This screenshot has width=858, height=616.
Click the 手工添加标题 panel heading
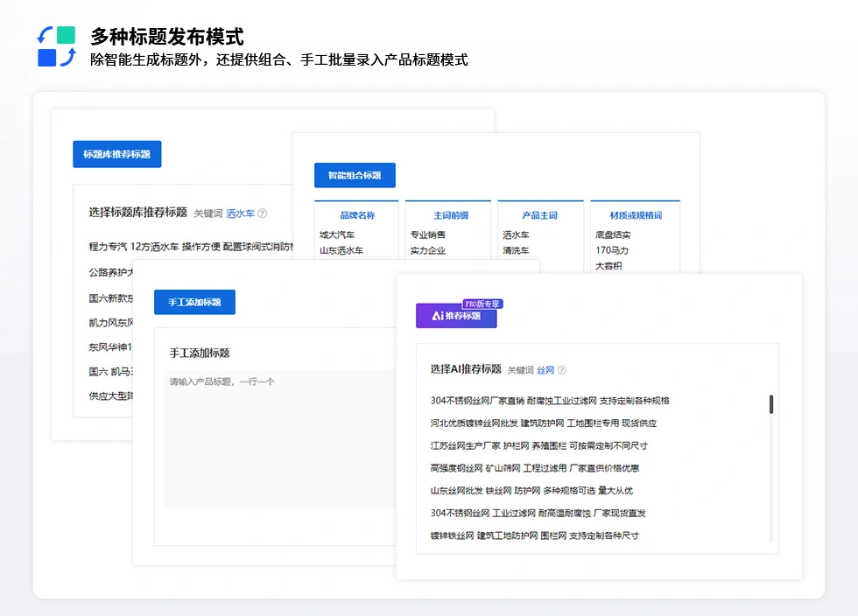[x=200, y=353]
